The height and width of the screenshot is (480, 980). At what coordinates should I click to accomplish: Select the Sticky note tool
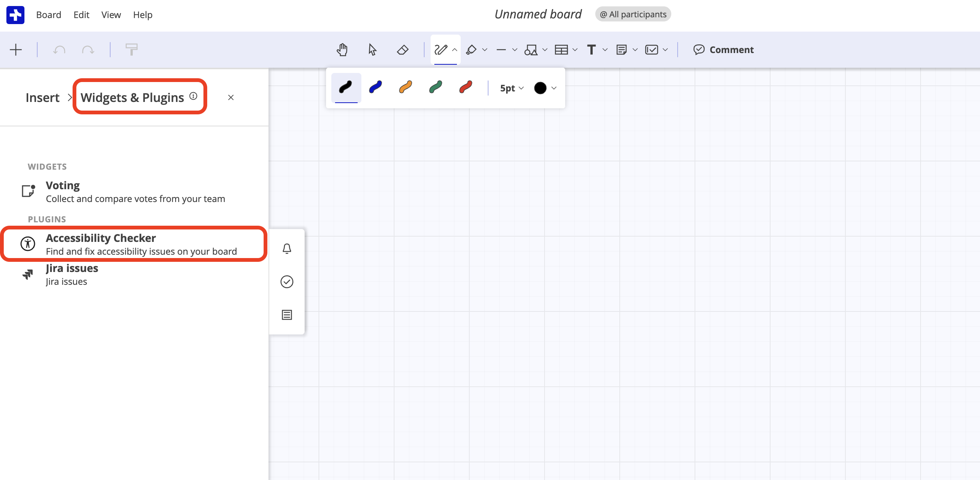click(x=621, y=50)
